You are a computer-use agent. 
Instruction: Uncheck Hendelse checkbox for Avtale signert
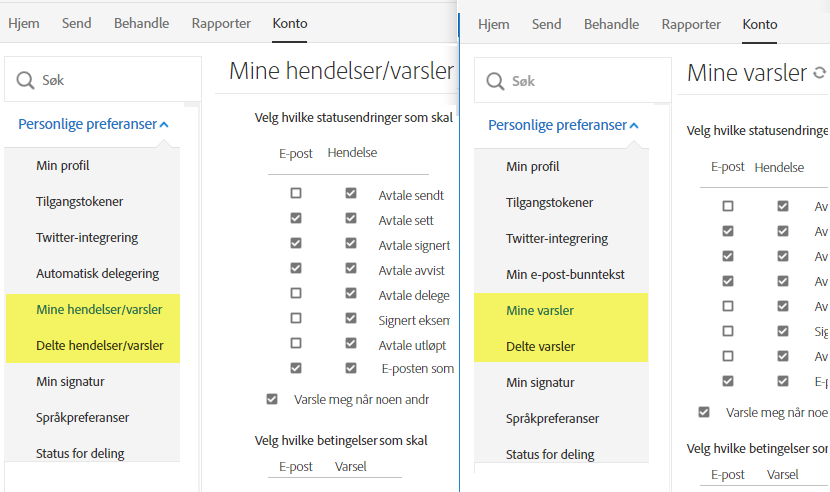351,244
